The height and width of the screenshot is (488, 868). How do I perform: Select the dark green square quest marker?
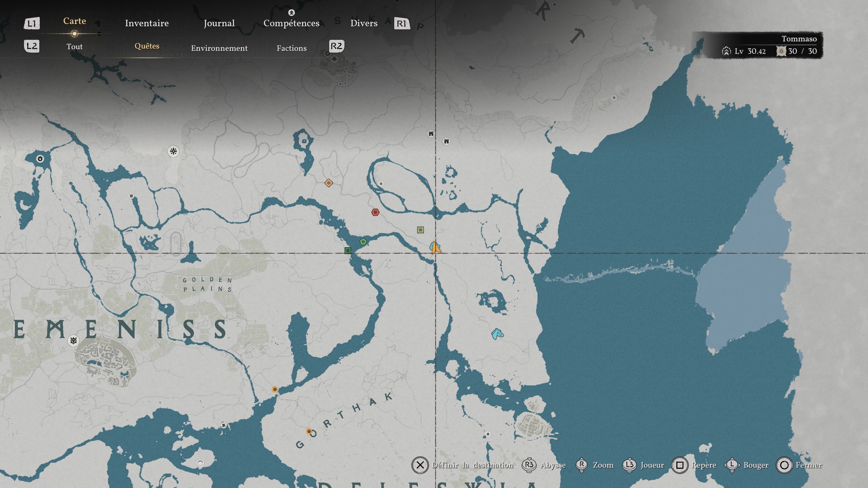tap(348, 250)
